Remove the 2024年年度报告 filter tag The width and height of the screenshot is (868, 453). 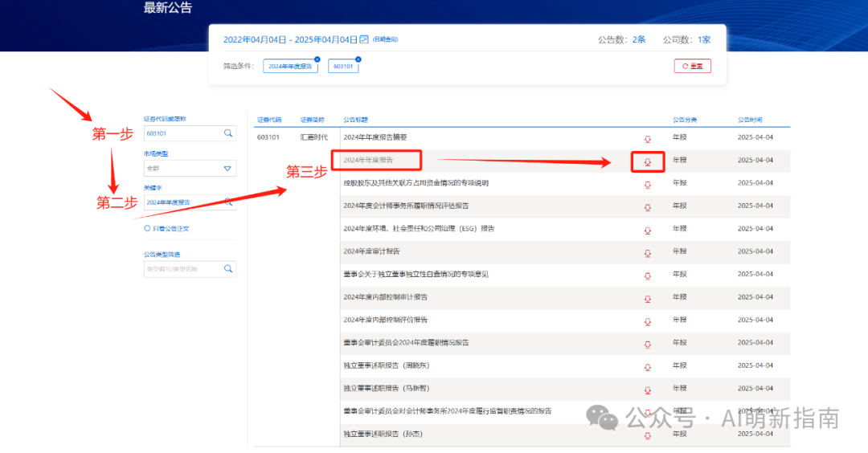click(317, 59)
